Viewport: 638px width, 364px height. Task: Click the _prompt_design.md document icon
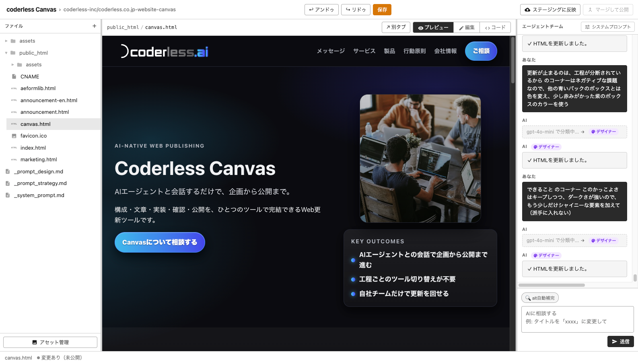pyautogui.click(x=8, y=172)
